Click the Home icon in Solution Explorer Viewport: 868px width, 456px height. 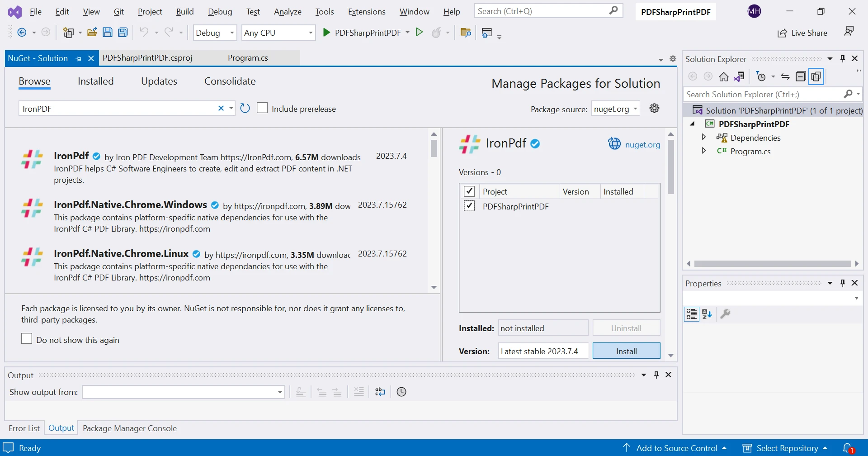tap(724, 77)
